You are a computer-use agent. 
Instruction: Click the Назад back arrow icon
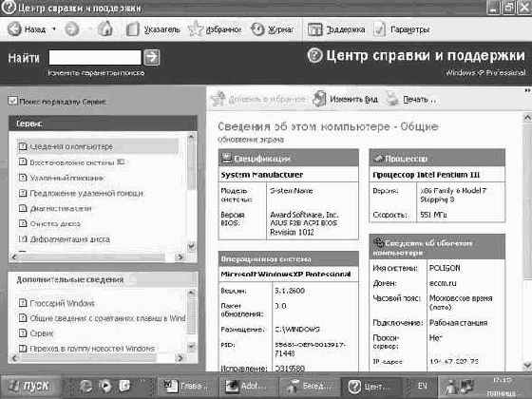14,29
